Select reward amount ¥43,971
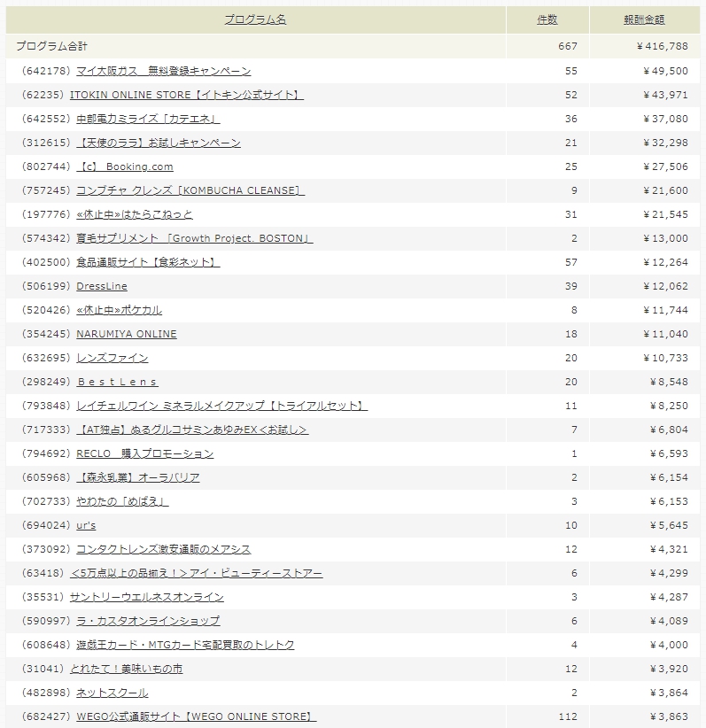 pos(665,95)
